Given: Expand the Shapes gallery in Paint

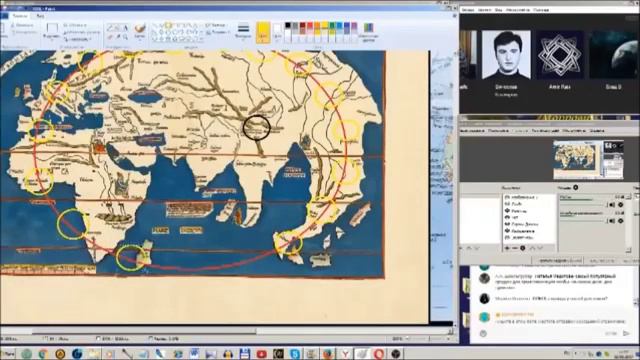Looking at the screenshot, I should (x=203, y=39).
